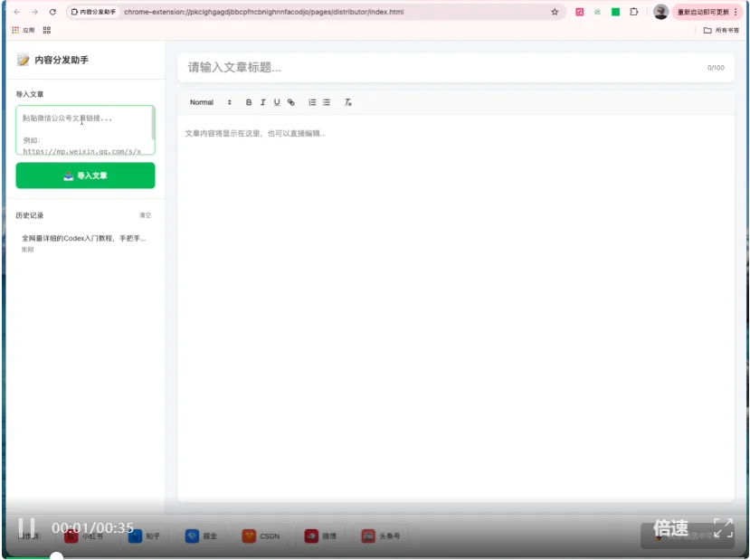The image size is (750, 560).
Task: Open history entry about Codex入门教程
Action: tap(84, 239)
